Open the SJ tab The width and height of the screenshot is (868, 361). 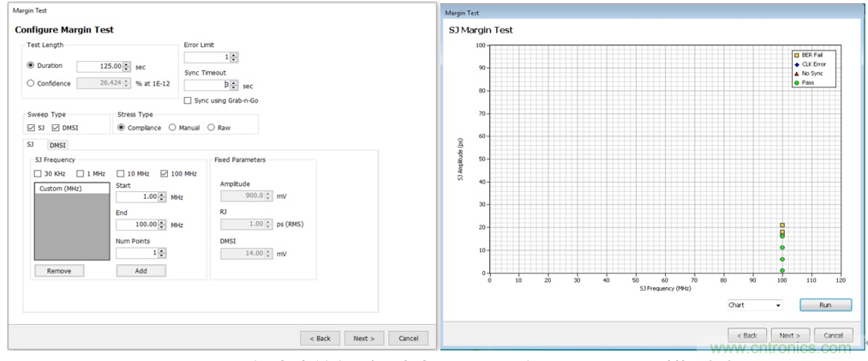pos(30,145)
